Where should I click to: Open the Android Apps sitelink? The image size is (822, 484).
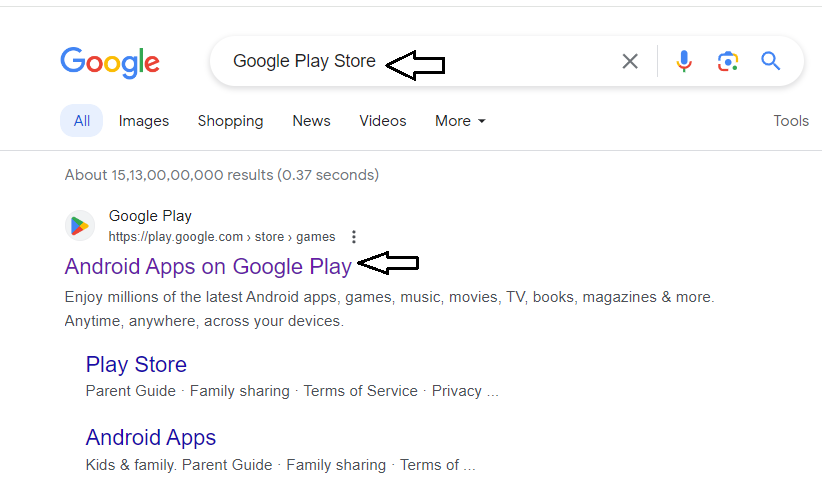tap(151, 437)
